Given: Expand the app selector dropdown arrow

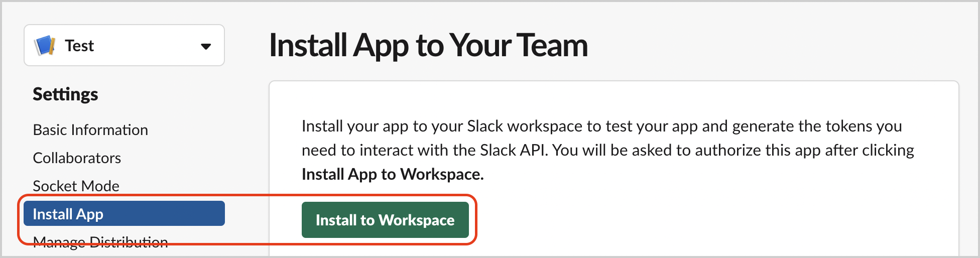Looking at the screenshot, I should (205, 46).
